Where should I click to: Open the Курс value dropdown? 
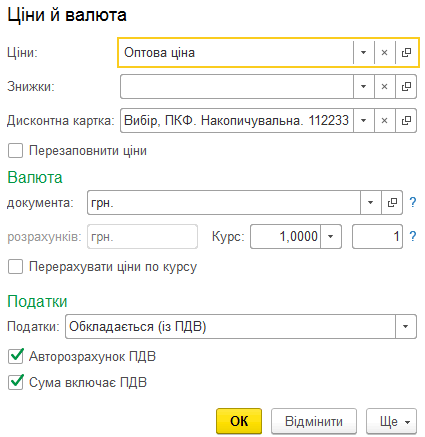point(331,237)
